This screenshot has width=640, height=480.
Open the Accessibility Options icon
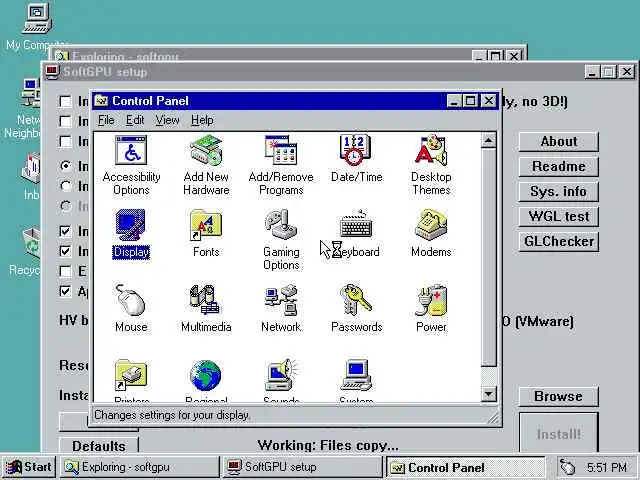pyautogui.click(x=131, y=165)
